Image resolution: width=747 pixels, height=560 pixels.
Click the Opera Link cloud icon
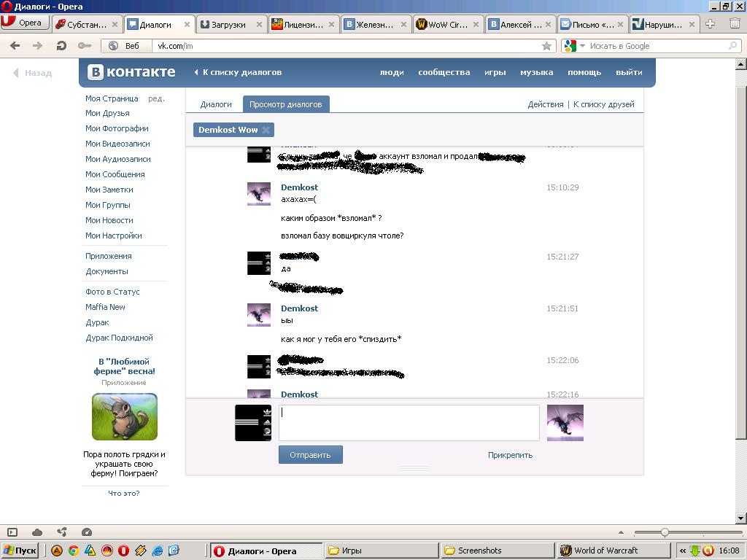pos(37,532)
